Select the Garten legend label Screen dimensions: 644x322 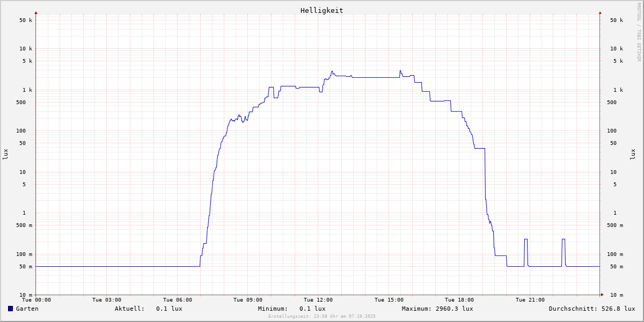tap(27, 309)
